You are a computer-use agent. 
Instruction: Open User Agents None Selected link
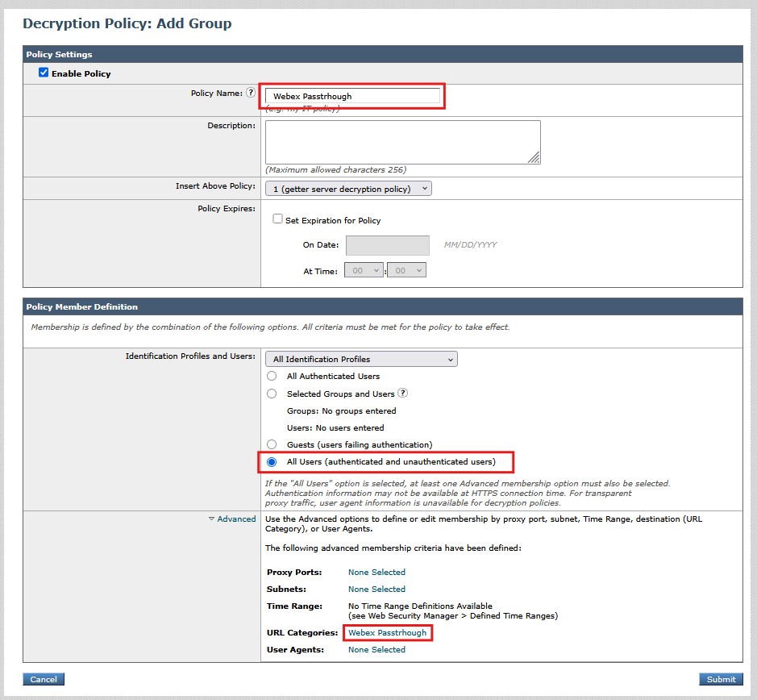pyautogui.click(x=376, y=649)
